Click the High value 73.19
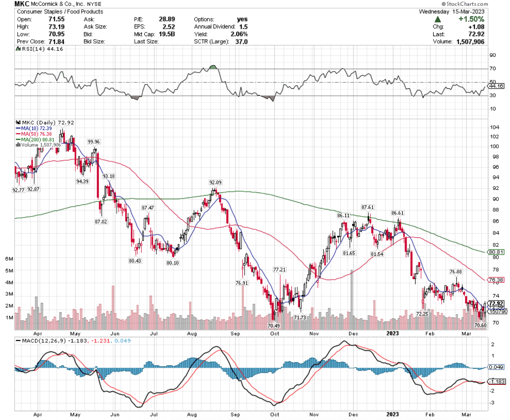510x420 pixels. point(56,27)
